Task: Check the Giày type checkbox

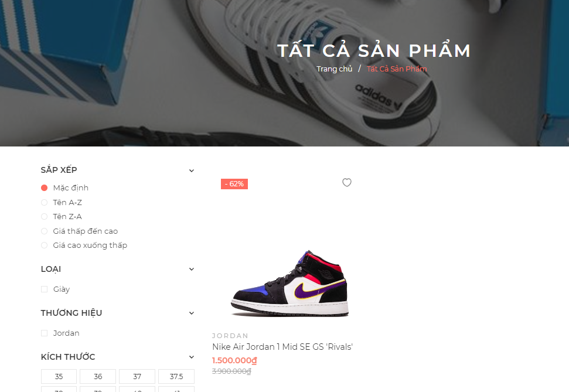Action: pos(45,289)
